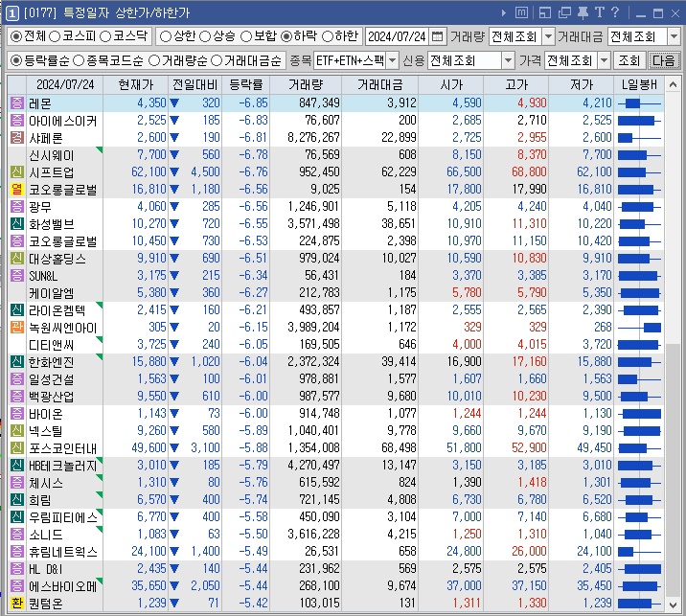The image size is (686, 616).
Task: Click the 신 badge icon next to 한화엔진
Action: click(x=17, y=362)
